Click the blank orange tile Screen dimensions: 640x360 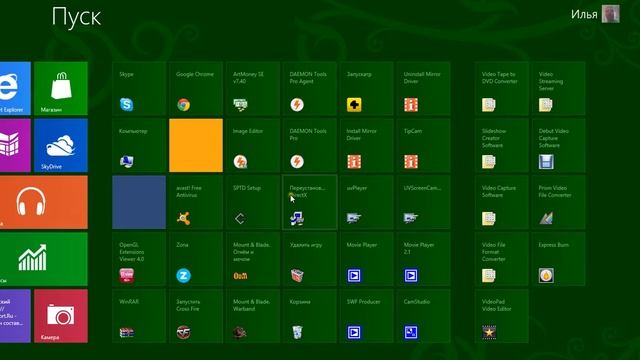(196, 145)
